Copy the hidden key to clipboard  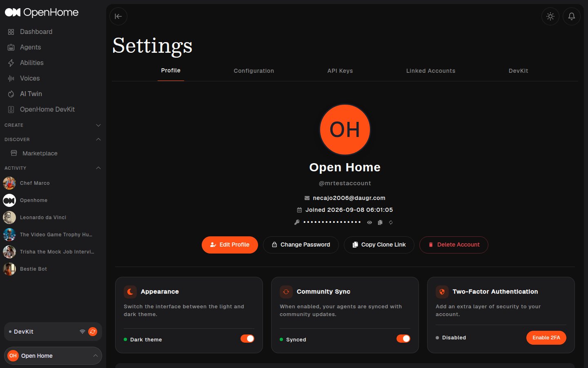click(380, 222)
